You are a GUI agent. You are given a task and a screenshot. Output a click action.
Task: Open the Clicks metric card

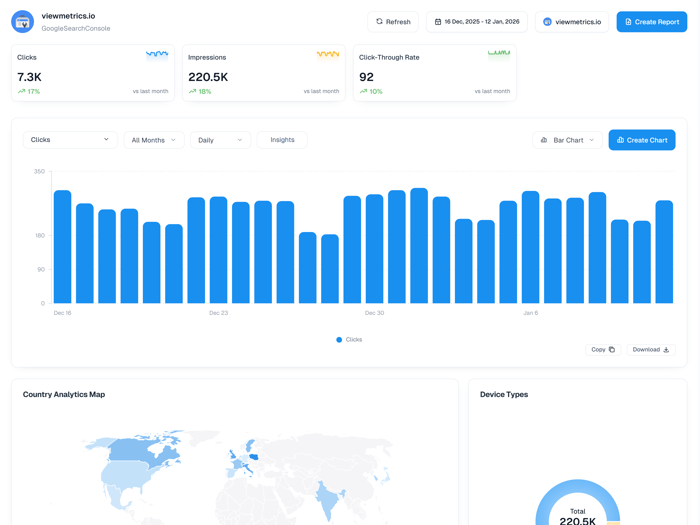(93, 73)
